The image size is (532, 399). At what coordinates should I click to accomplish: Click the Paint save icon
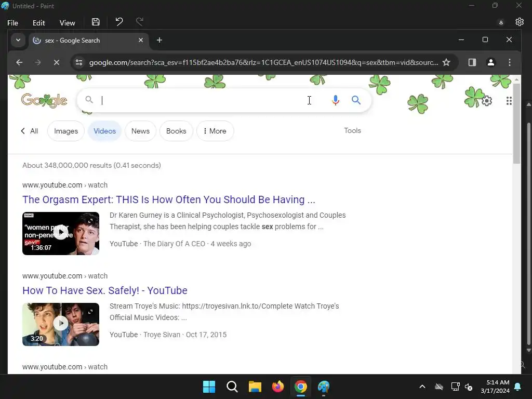[96, 22]
